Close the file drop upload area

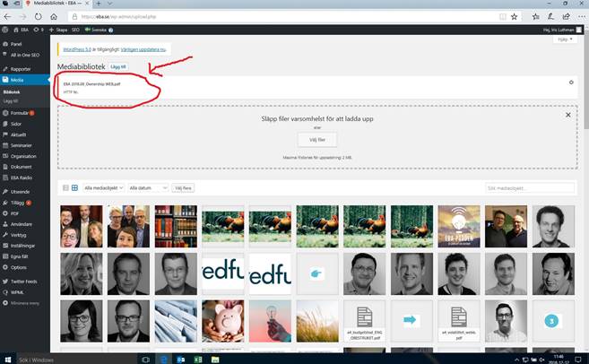[x=567, y=115]
